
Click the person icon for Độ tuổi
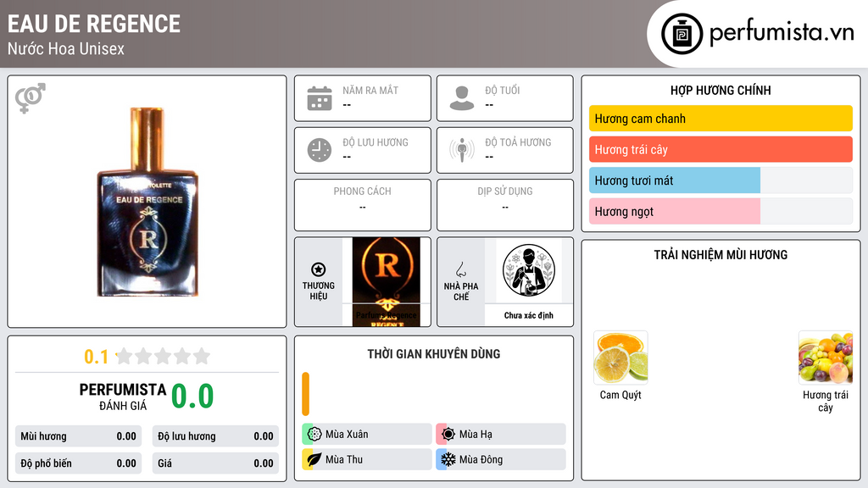tap(462, 98)
